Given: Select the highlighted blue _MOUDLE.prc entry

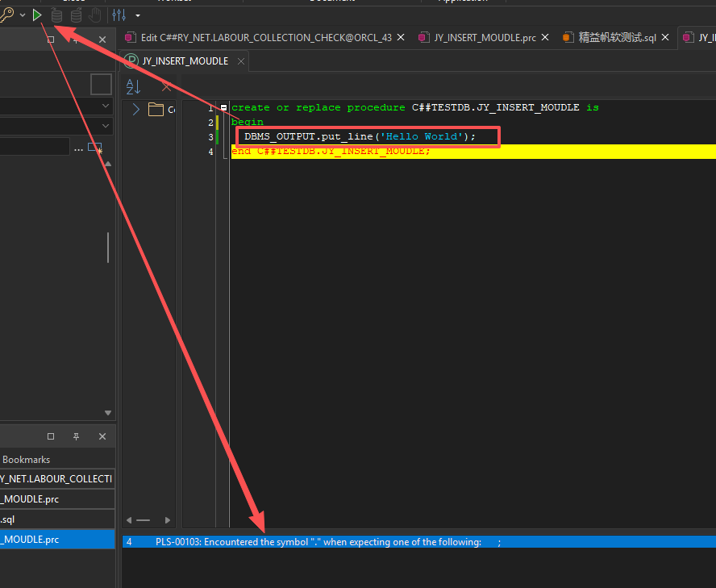Looking at the screenshot, I should pos(57,540).
